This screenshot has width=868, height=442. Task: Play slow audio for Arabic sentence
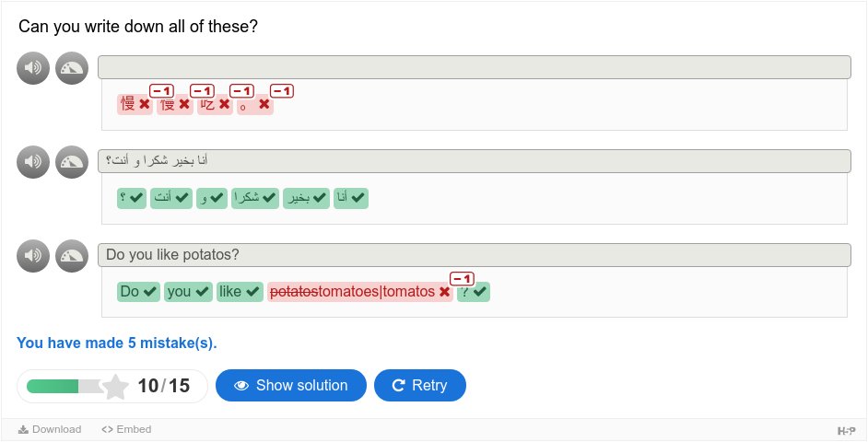tap(72, 161)
